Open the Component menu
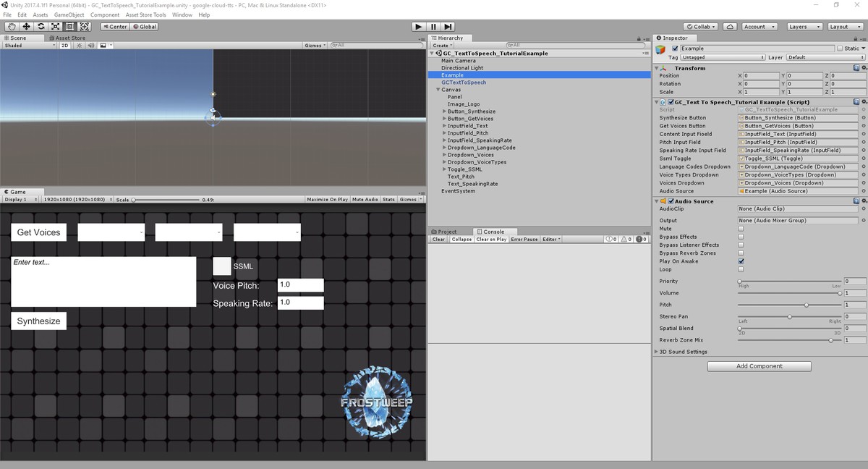The height and width of the screenshot is (469, 868). tap(105, 14)
